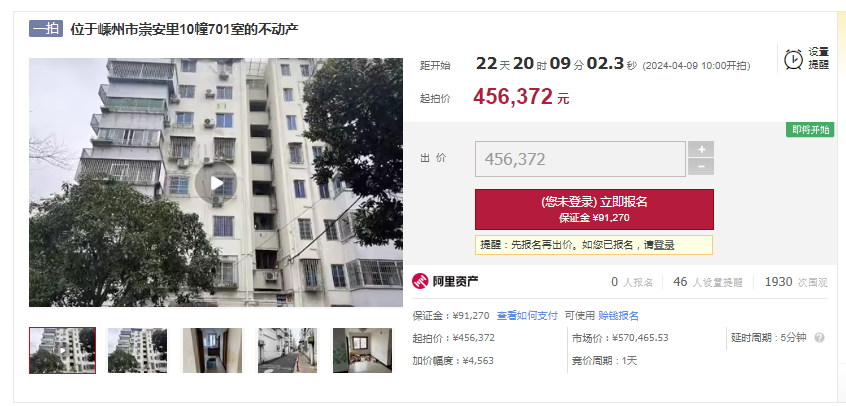
Task: Select the interior hallway thumbnail
Action: point(213,350)
